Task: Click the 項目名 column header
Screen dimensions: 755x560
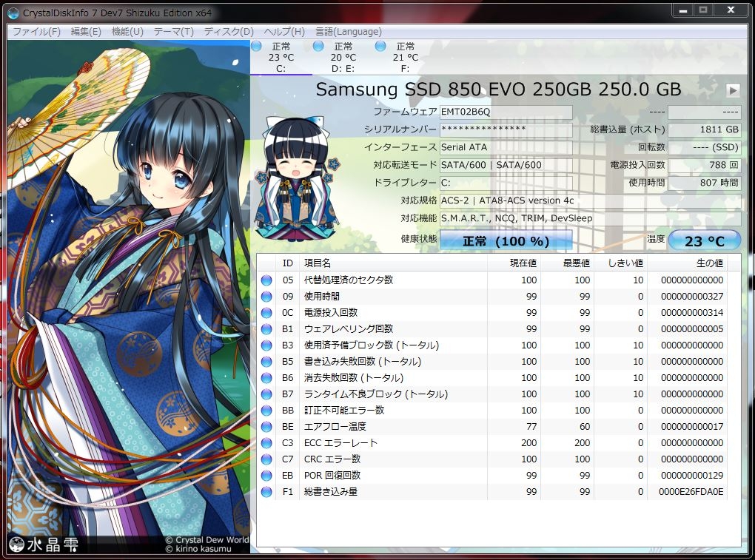Action: coord(393,263)
